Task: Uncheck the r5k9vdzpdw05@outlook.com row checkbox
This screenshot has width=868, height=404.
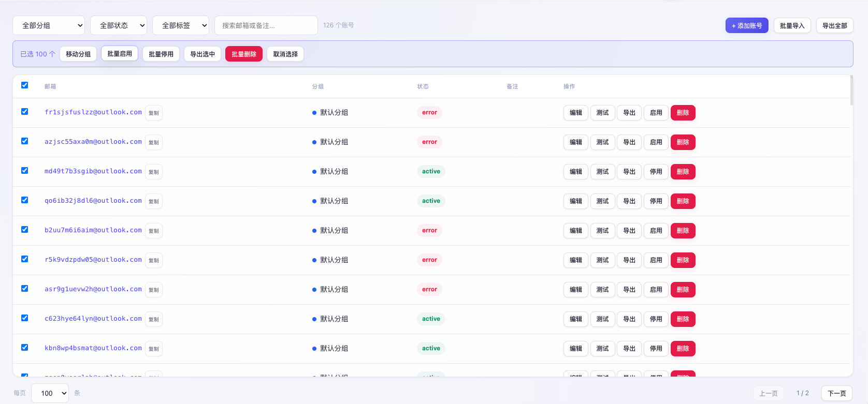Action: 24,259
